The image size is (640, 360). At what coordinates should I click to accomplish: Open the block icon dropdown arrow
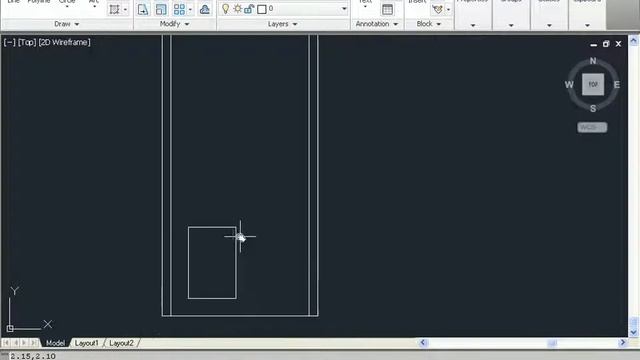click(x=448, y=9)
